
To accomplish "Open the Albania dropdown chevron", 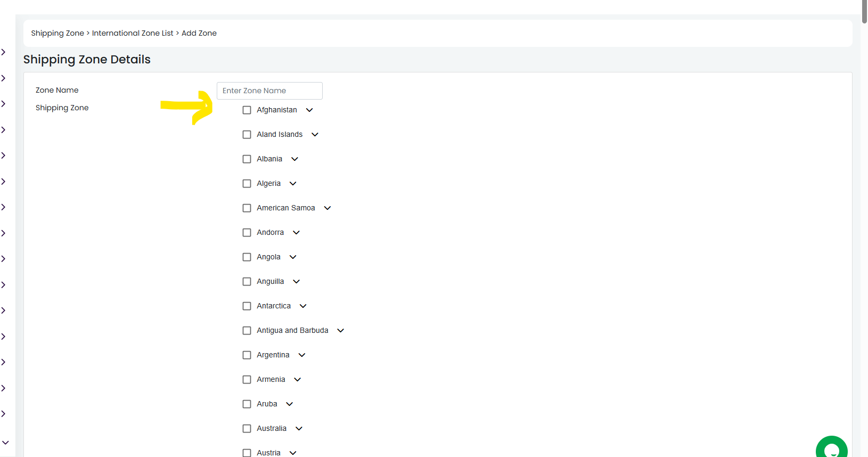I will (294, 159).
